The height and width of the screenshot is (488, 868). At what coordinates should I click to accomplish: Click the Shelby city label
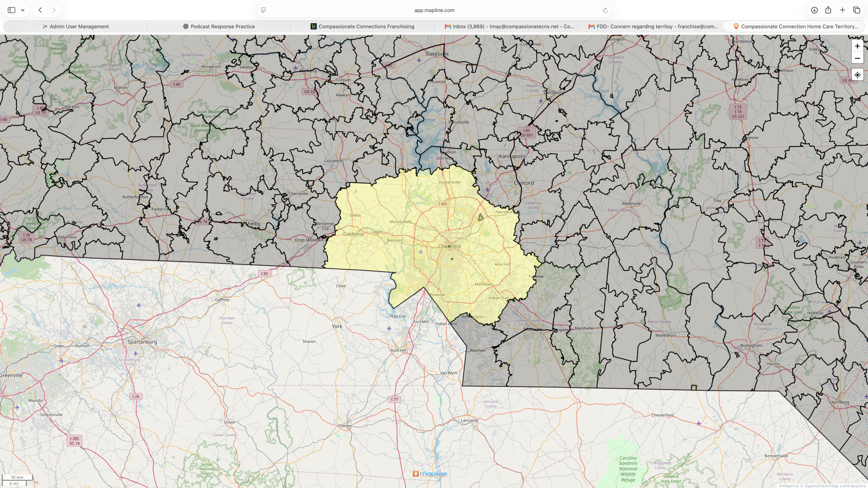pyautogui.click(x=253, y=224)
